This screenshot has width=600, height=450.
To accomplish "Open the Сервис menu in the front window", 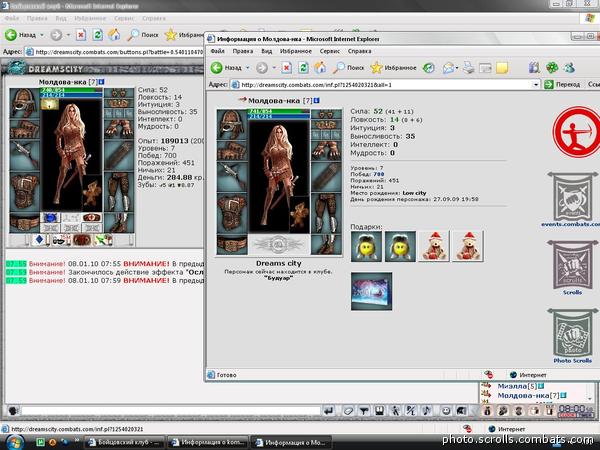I will [x=329, y=51].
